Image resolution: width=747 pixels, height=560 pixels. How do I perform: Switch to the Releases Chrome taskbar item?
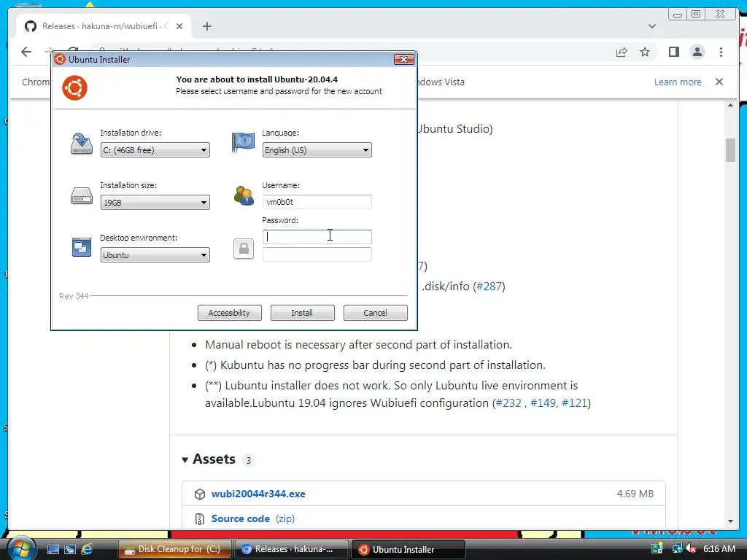pyautogui.click(x=292, y=549)
